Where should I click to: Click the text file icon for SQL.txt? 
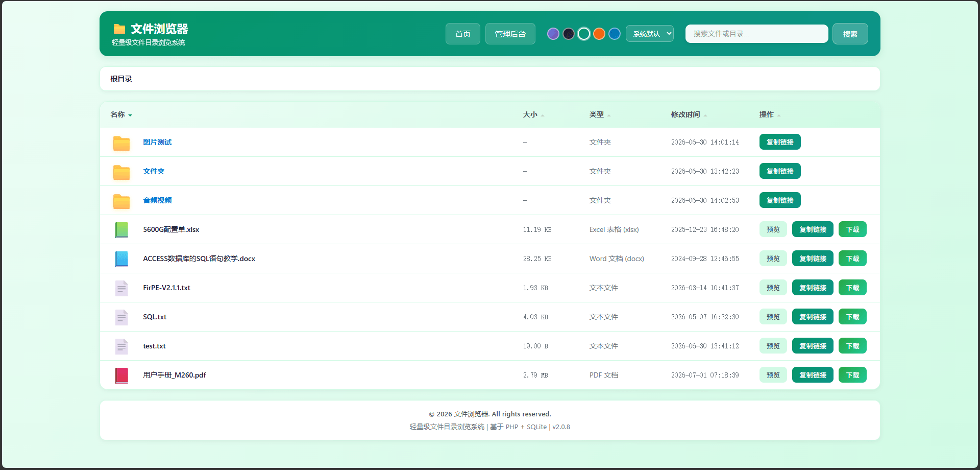121,317
